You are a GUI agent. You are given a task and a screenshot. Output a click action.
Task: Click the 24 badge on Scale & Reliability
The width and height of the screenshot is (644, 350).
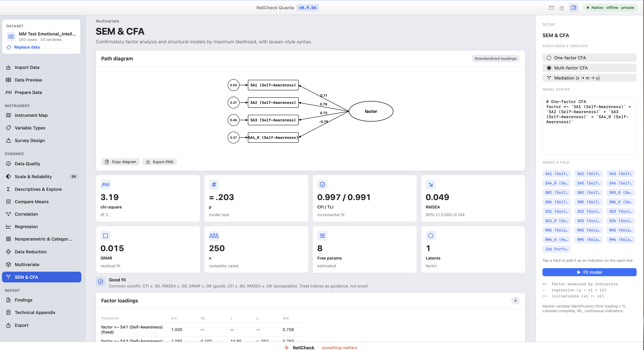pos(73,177)
